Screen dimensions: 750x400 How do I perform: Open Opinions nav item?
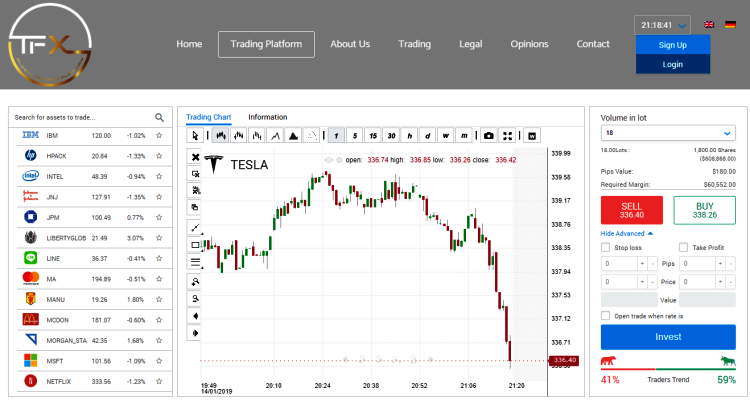529,44
